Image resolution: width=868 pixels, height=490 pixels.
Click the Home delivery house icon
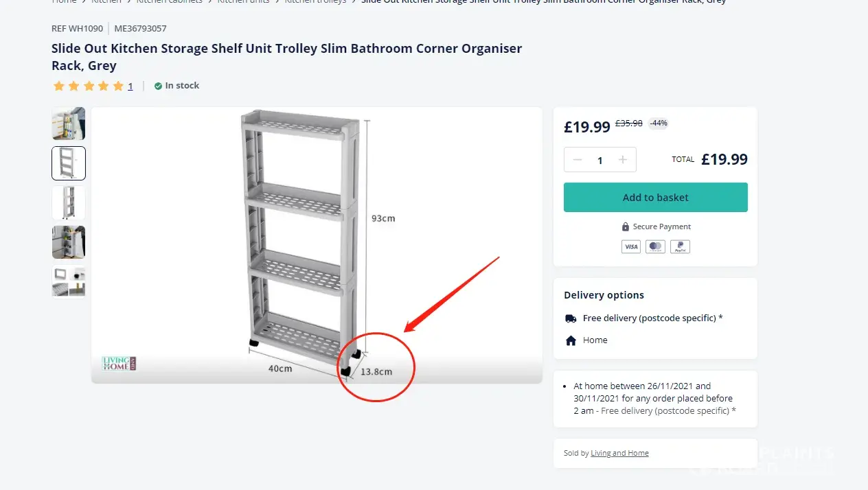(571, 340)
